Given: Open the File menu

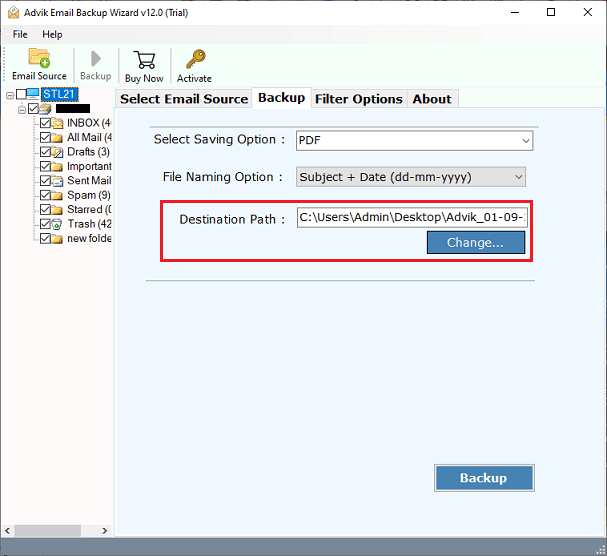Looking at the screenshot, I should coord(20,34).
